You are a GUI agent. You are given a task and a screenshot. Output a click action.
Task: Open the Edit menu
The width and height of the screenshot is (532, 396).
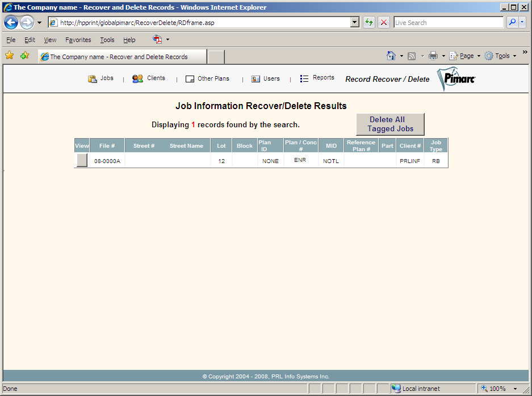coord(30,40)
